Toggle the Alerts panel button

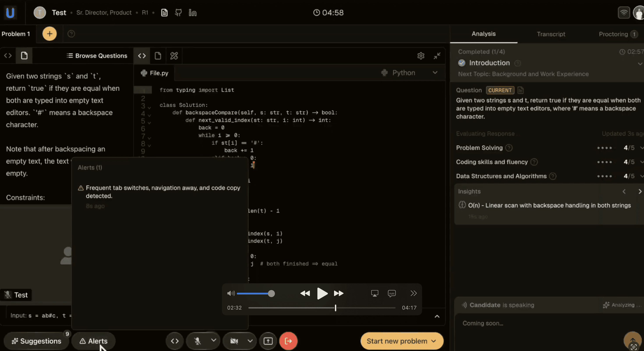94,341
